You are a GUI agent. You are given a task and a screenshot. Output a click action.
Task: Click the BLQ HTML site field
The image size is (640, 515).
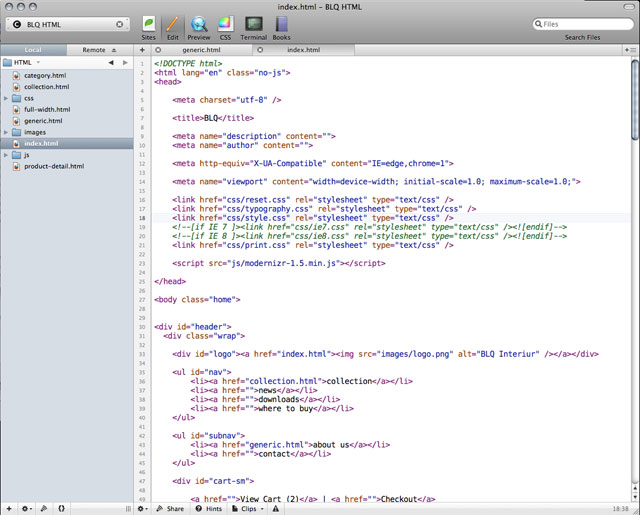click(x=68, y=24)
